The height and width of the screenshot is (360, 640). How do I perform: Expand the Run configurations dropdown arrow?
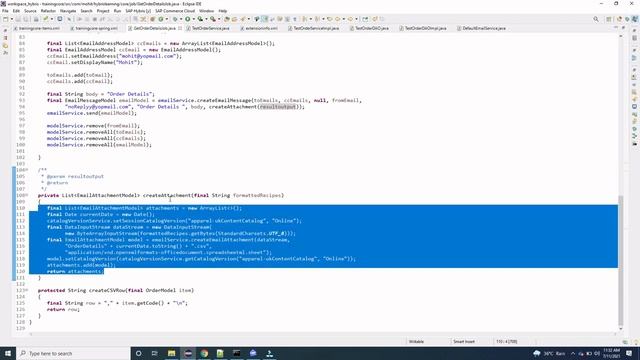coord(193,19)
